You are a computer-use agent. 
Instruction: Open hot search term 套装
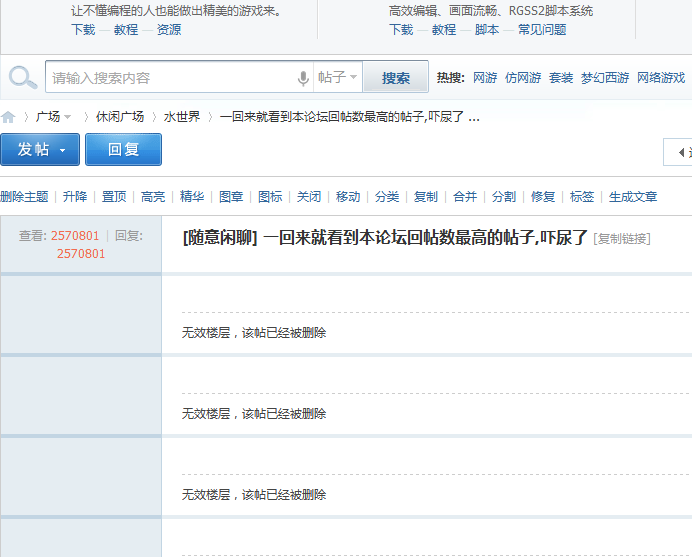click(x=560, y=78)
